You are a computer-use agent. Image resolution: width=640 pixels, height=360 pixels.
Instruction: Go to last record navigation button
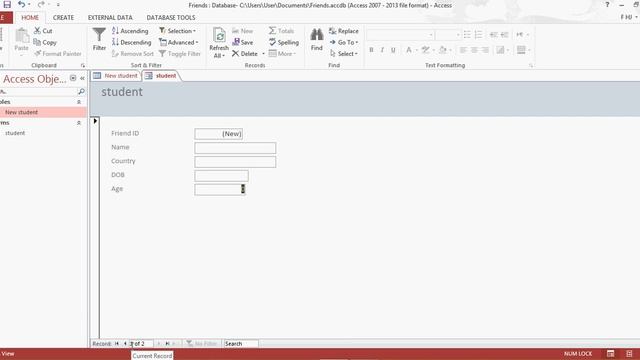coord(167,344)
